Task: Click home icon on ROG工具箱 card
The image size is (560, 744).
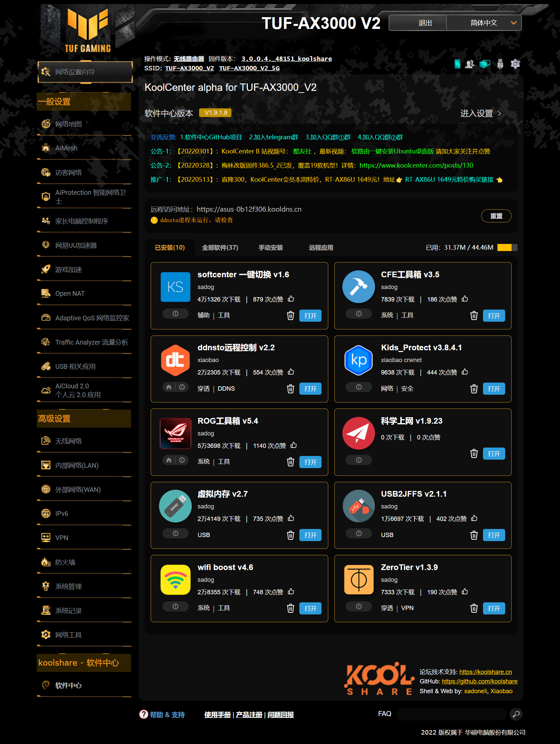Action: 169,460
